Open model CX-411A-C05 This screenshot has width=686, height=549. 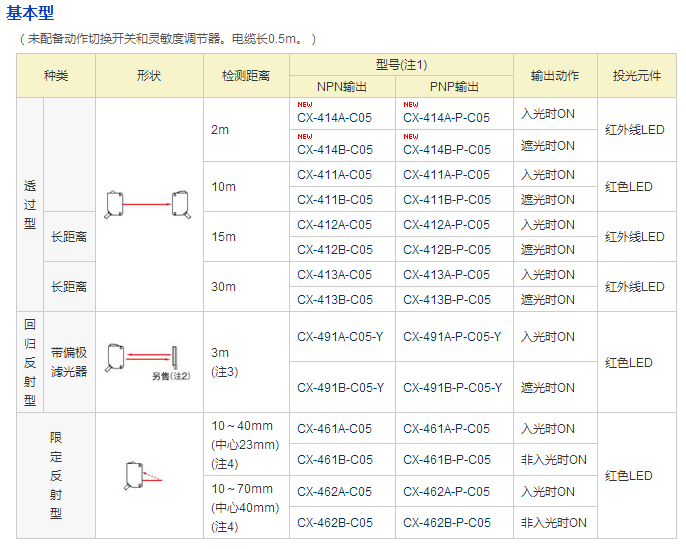pyautogui.click(x=334, y=175)
